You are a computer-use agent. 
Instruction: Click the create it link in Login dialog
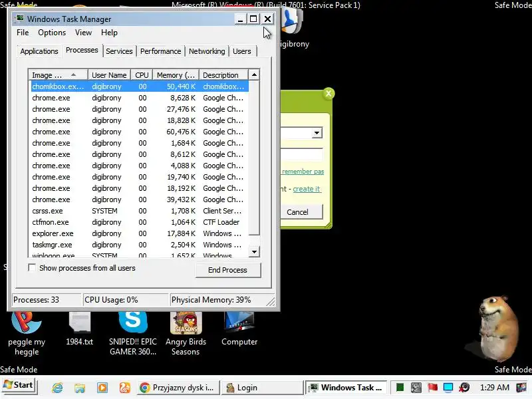pos(307,189)
